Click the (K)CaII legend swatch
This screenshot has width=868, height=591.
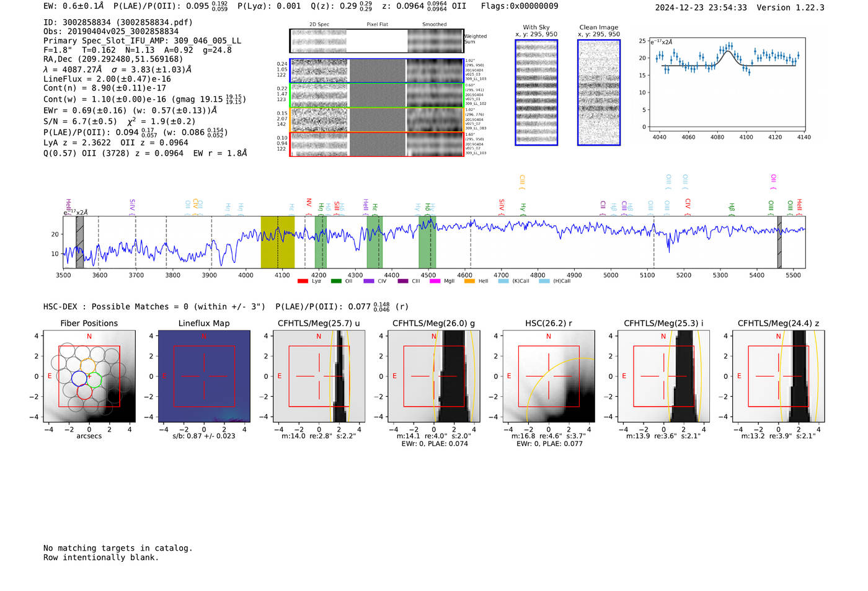click(503, 282)
